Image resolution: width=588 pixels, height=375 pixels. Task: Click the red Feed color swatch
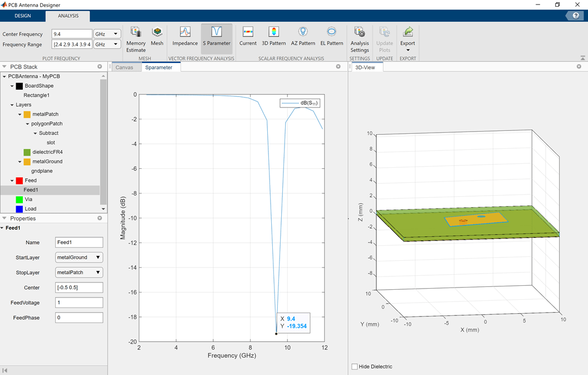[19, 181]
